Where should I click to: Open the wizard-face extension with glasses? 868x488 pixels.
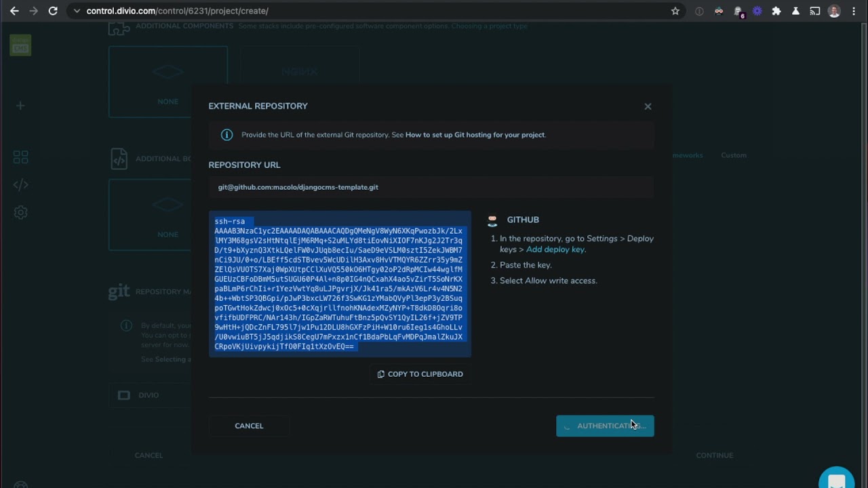(x=719, y=11)
